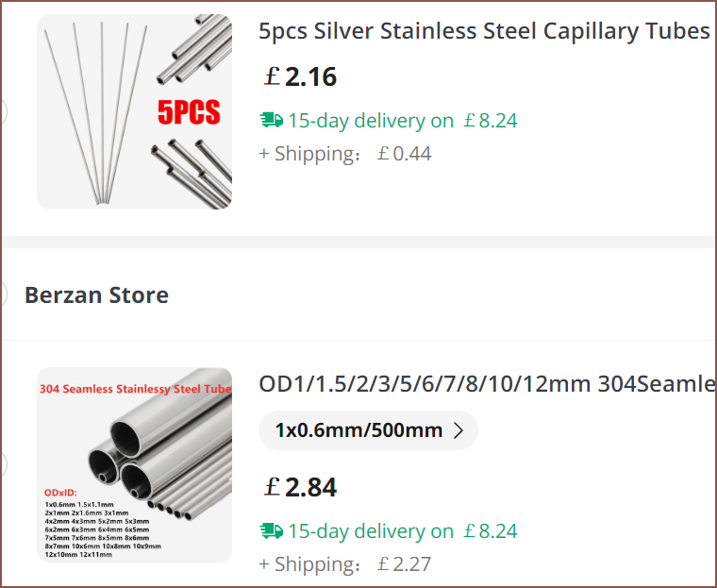The height and width of the screenshot is (588, 717).
Task: Click the £2.84 price
Action: pyautogui.click(x=300, y=487)
